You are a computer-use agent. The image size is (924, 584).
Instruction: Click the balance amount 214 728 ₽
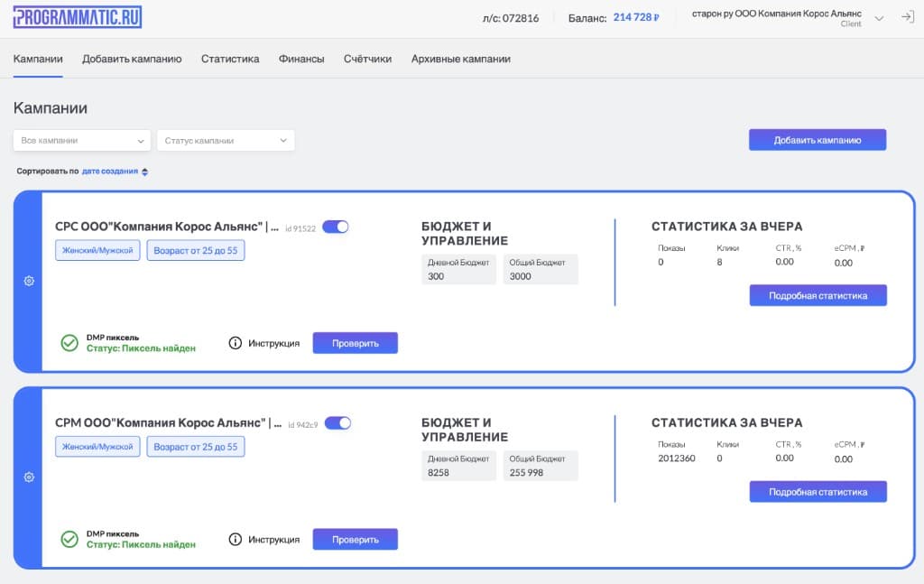[x=636, y=18]
